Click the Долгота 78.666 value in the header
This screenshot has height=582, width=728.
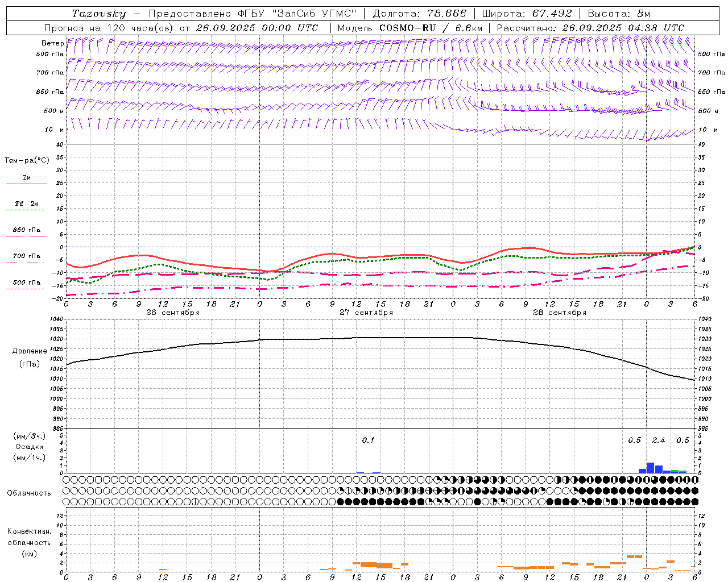click(x=446, y=14)
